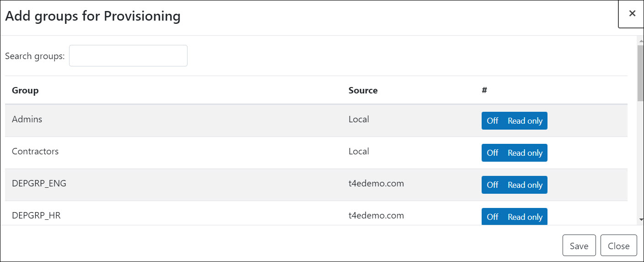The height and width of the screenshot is (262, 644).
Task: Set Contractors group to Read only
Action: [525, 153]
